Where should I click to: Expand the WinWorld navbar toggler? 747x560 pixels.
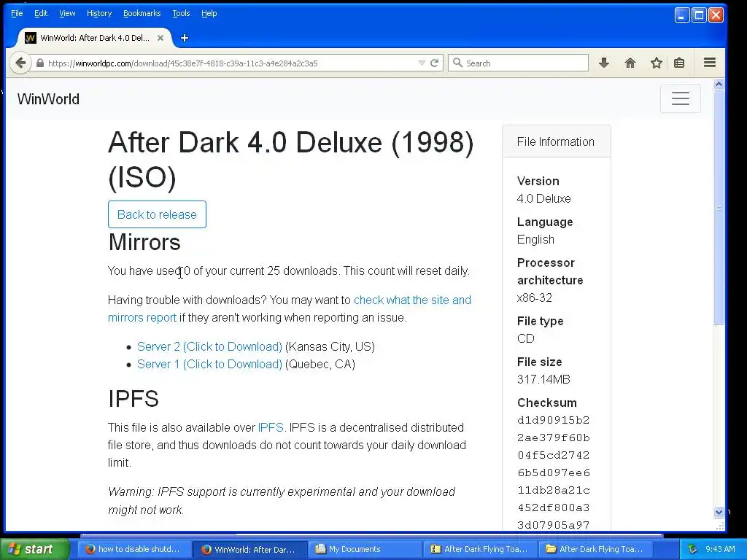coord(681,98)
